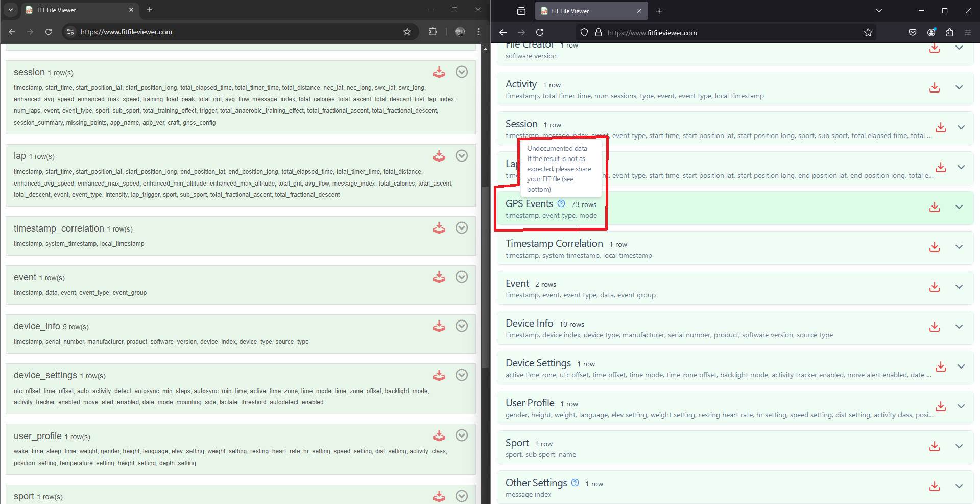980x504 pixels.
Task: Click help icon beside Other Settings
Action: pyautogui.click(x=575, y=483)
